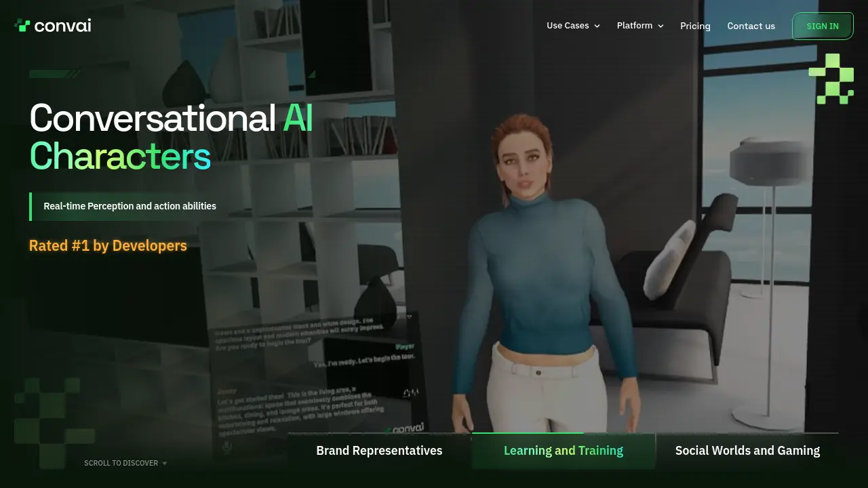Click the 3D character Jenny in the video

click(536, 271)
